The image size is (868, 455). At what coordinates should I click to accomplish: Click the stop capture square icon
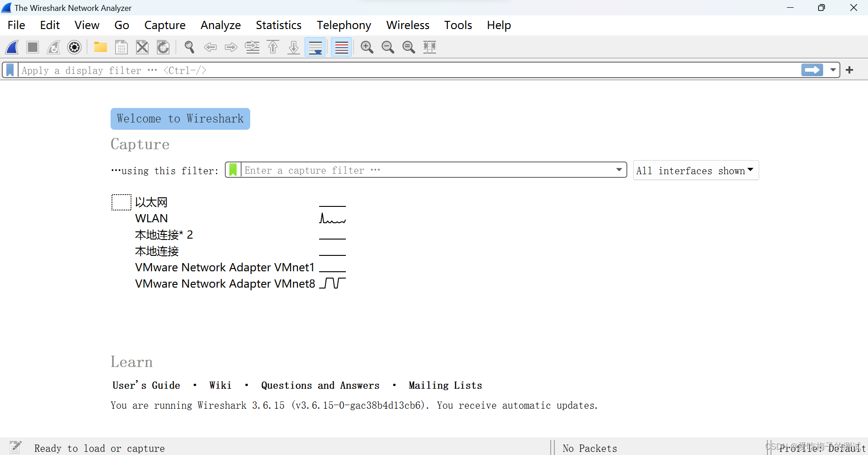33,47
